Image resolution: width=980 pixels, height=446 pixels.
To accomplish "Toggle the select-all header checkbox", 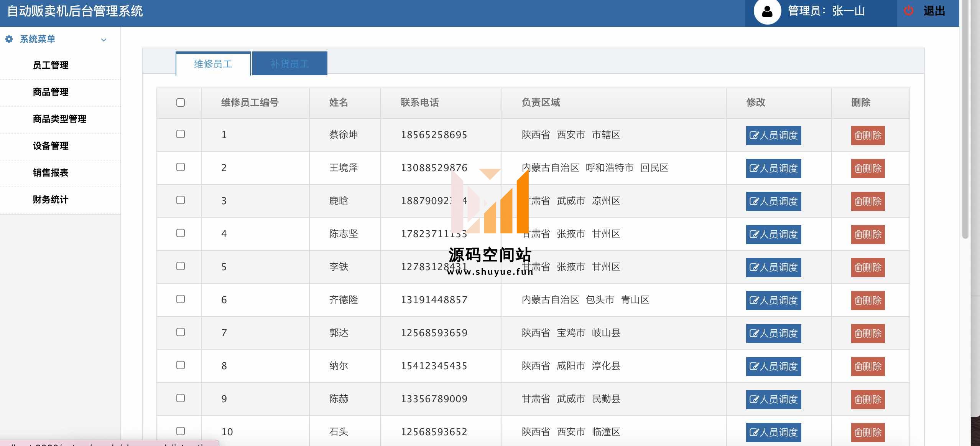I will [x=181, y=102].
